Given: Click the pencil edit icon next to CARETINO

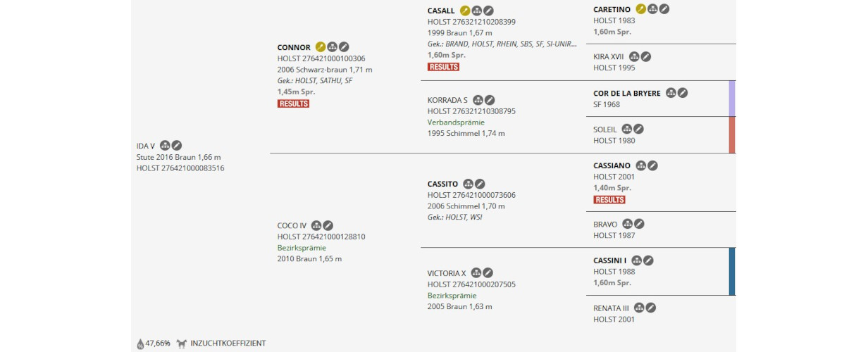Looking at the screenshot, I should [x=664, y=9].
